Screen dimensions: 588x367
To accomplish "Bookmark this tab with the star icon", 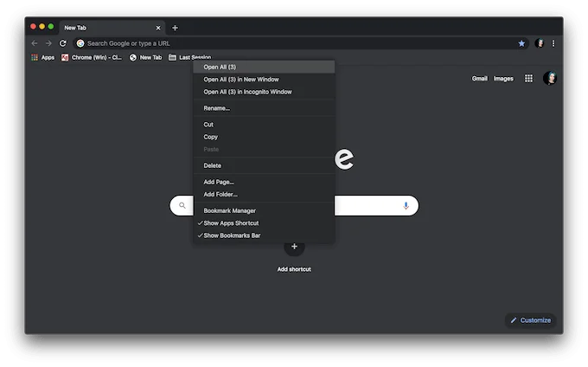I will [x=521, y=43].
